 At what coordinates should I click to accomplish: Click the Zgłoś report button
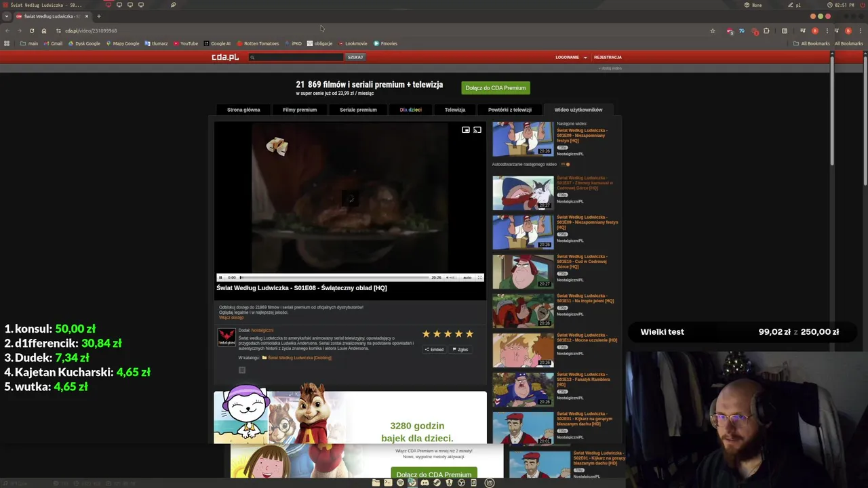(460, 350)
